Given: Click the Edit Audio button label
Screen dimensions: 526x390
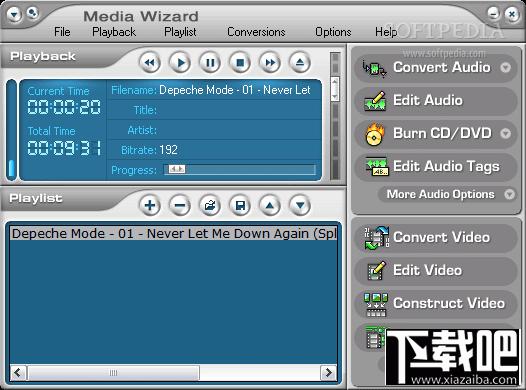Looking at the screenshot, I should click(x=428, y=100).
